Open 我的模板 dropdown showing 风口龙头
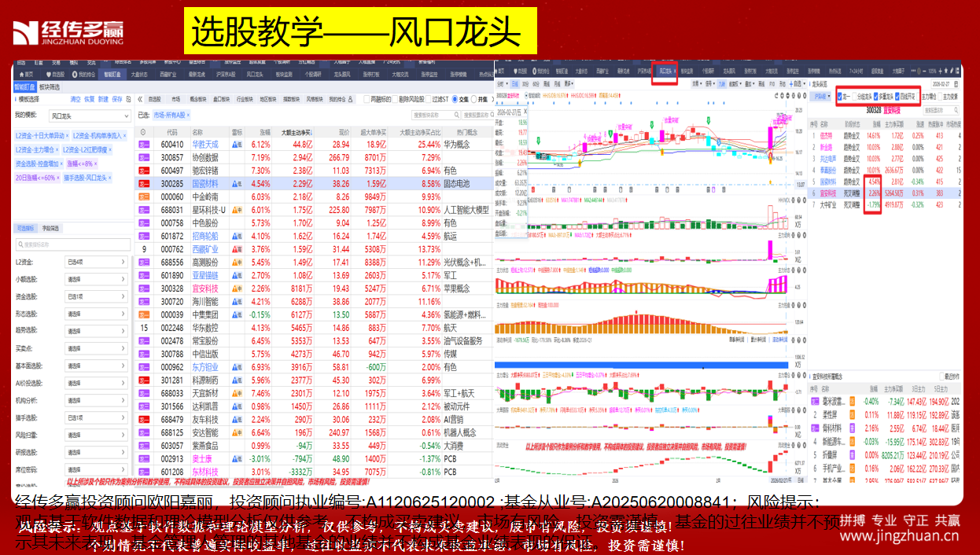The image size is (980, 555). [x=88, y=116]
